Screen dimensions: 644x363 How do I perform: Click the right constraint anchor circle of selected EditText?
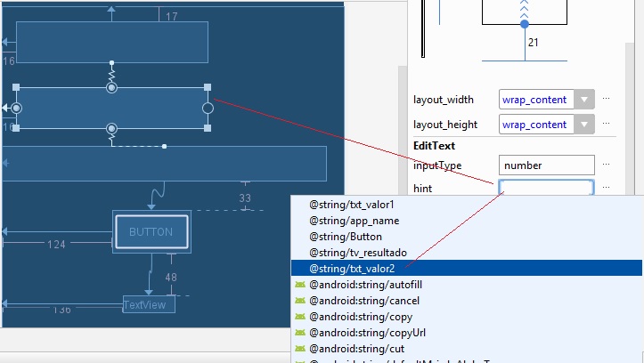208,109
